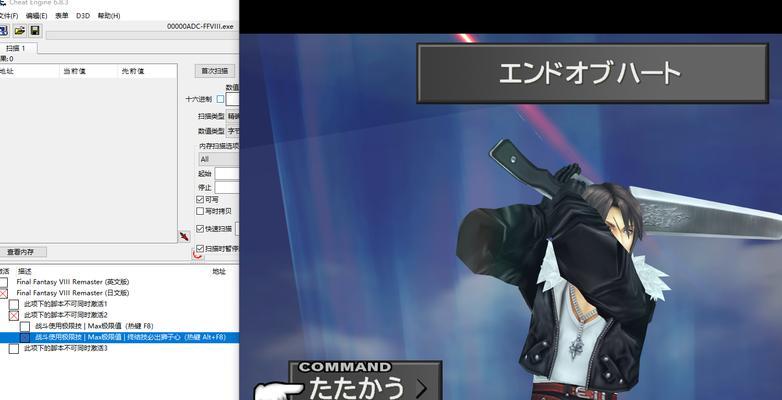Disable the 此项下的脚本不可同时激活2 checkbox

[x=14, y=315]
